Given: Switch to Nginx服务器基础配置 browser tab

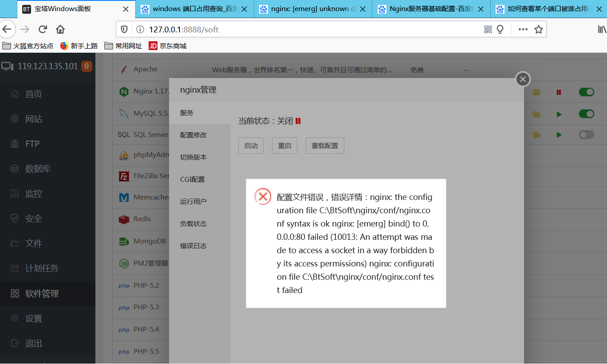Looking at the screenshot, I should (431, 9).
